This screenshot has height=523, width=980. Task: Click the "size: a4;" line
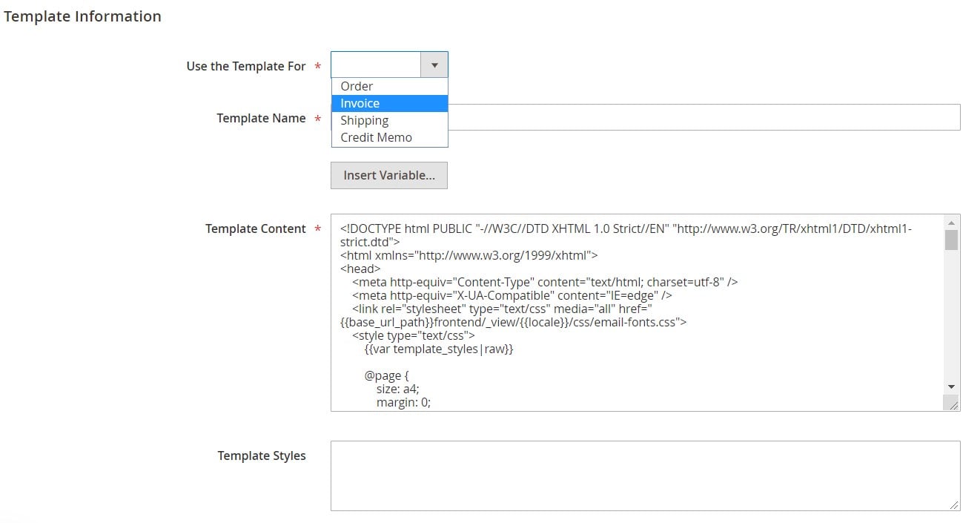[400, 389]
